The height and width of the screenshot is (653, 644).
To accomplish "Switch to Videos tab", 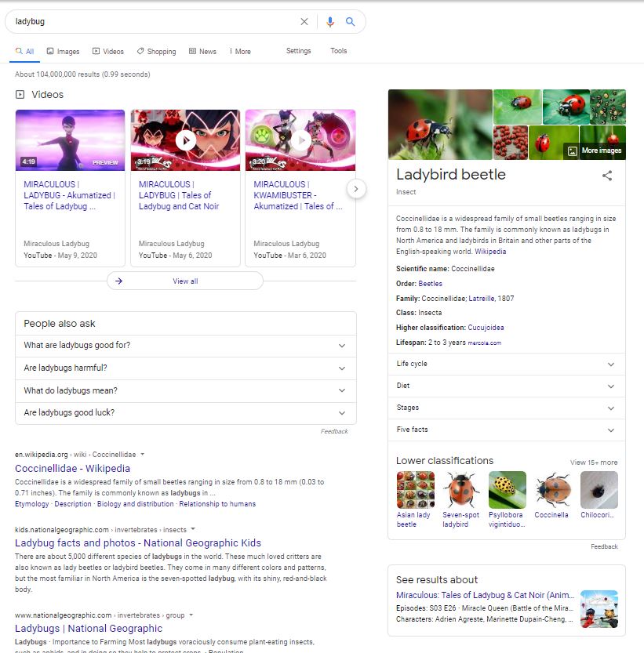I will (108, 51).
